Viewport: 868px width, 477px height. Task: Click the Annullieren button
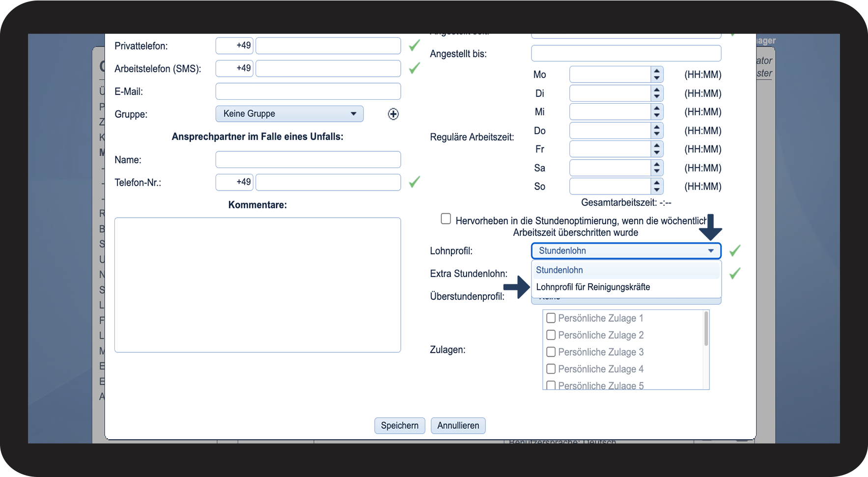458,425
